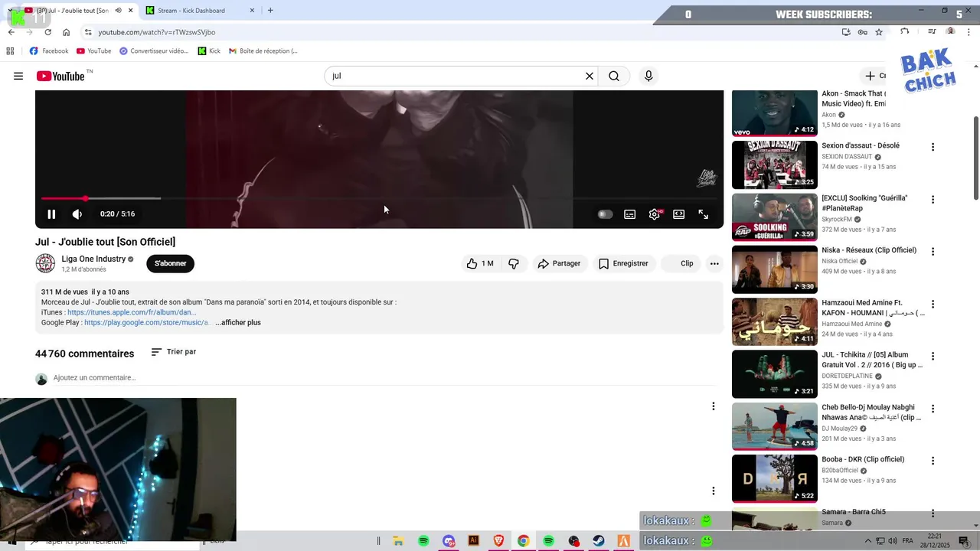Seek on the red video progress bar
This screenshot has width=980, height=551.
[x=379, y=198]
